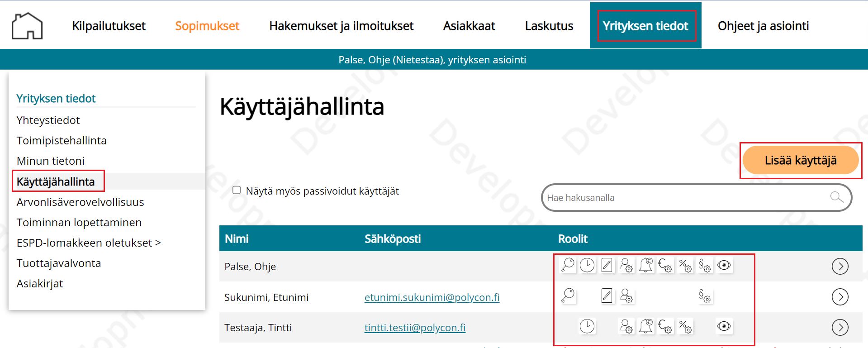The image size is (868, 348).
Task: Open Toiminnan lopettaminen sidebar item
Action: pos(79,223)
